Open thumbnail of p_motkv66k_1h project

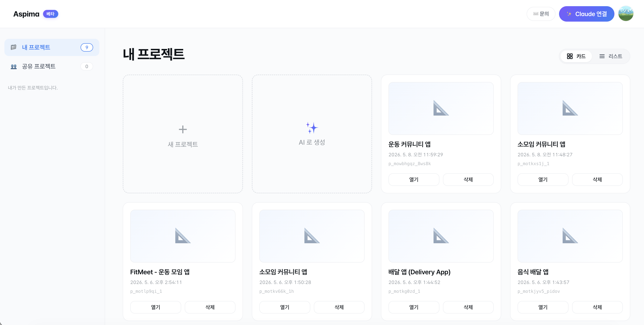(312, 236)
